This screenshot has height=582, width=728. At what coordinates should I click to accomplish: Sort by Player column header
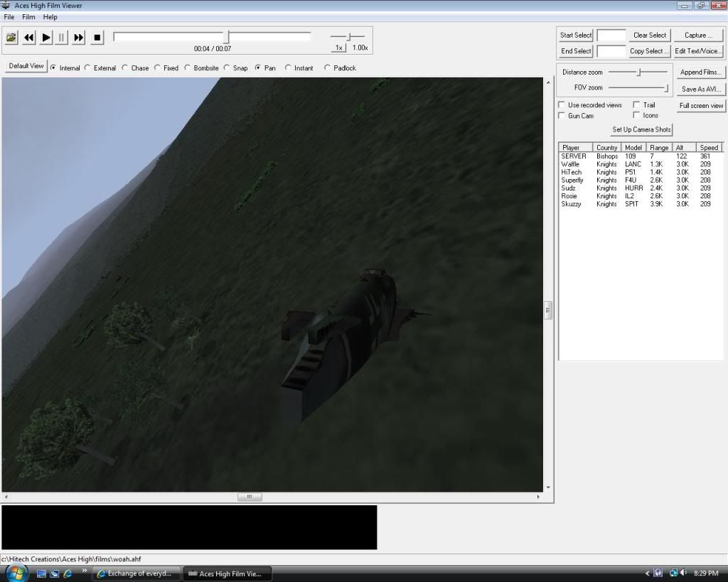tap(576, 148)
